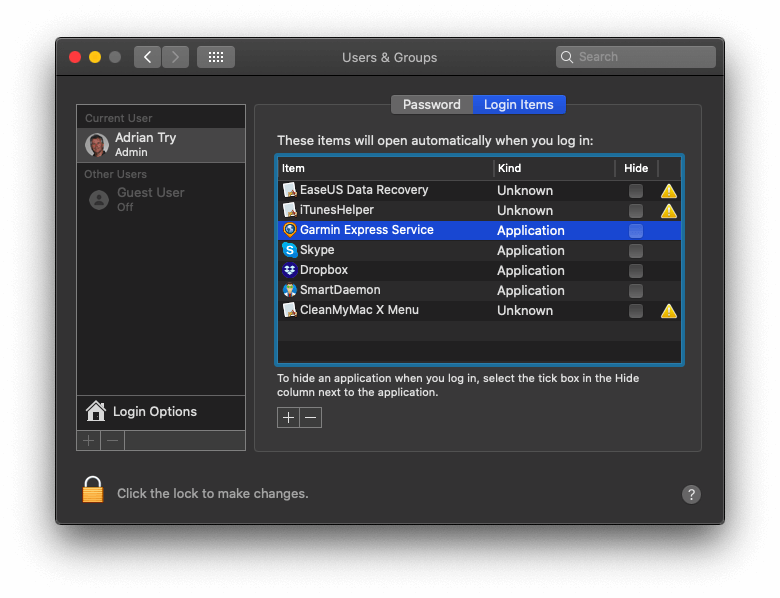Click the EaseUS Data Recovery file icon
Viewport: 780px width, 598px height.
click(290, 190)
